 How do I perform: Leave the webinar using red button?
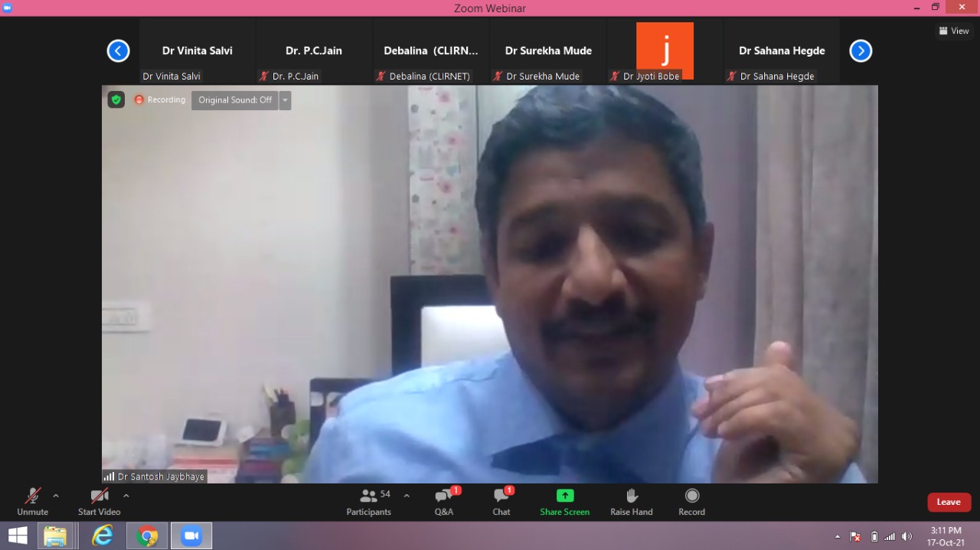pos(949,502)
